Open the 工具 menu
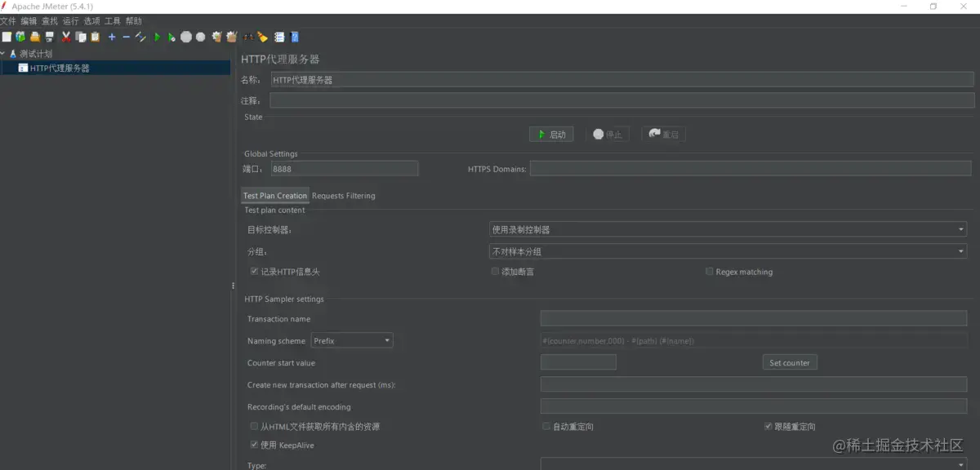Viewport: 980px width, 470px height. 113,21
